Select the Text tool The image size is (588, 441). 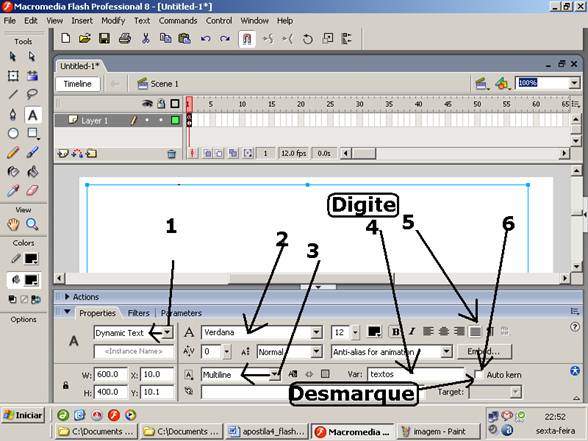33,115
